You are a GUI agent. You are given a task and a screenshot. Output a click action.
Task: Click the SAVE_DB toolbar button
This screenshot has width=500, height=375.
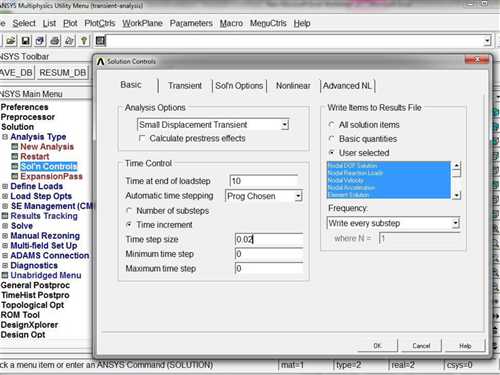click(x=16, y=73)
